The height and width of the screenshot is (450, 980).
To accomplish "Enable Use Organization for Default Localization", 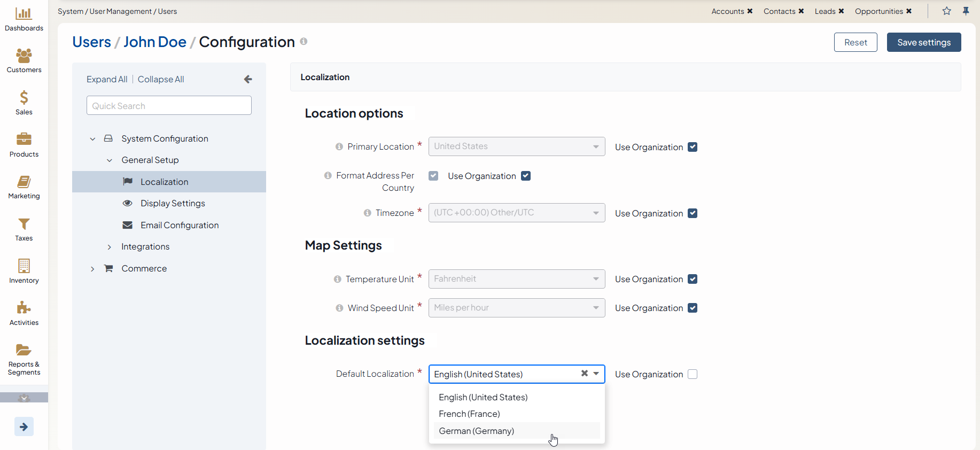I will pyautogui.click(x=693, y=374).
